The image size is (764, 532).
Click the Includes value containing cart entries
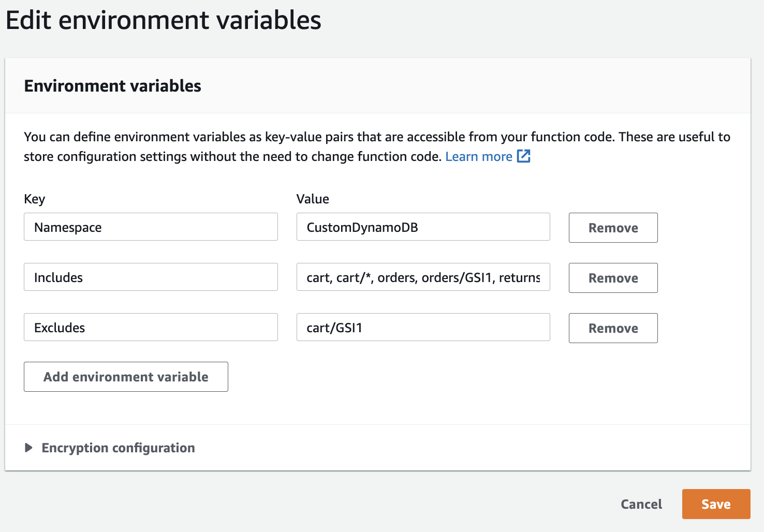pos(423,277)
